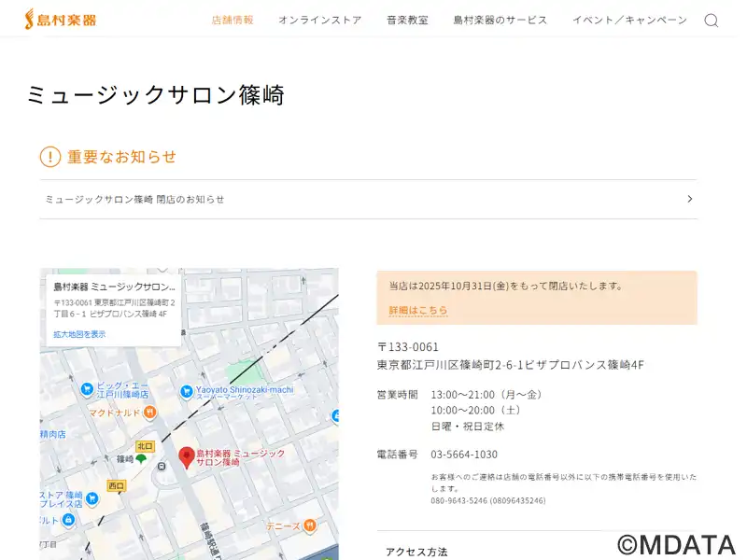Open the 店舗情報 menu
747x560 pixels.
click(233, 21)
